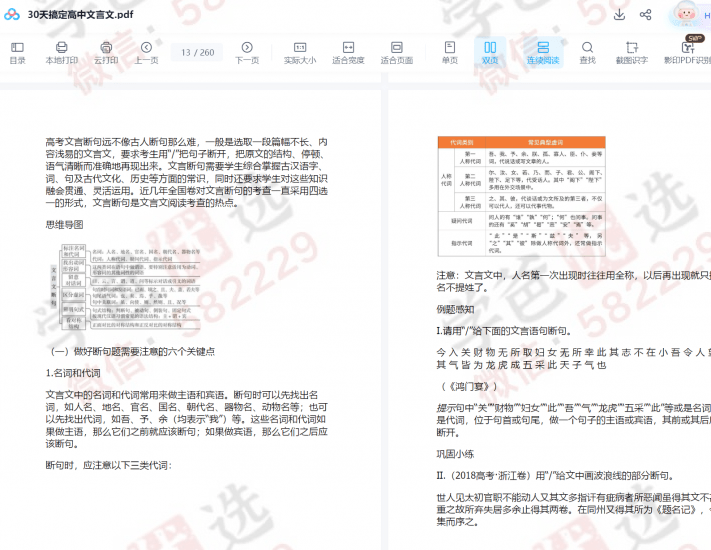Set zoom to 实际大小 actual size

(x=300, y=53)
